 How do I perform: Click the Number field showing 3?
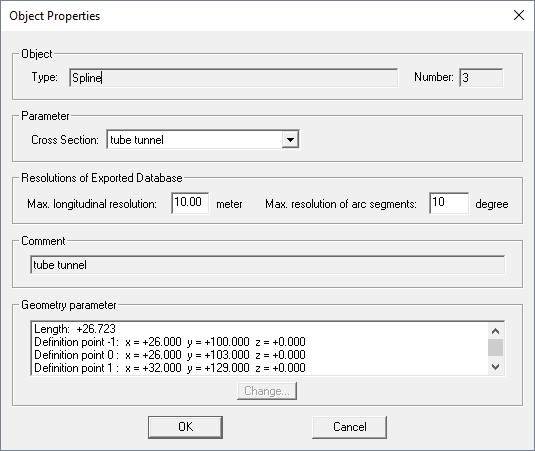click(x=481, y=78)
